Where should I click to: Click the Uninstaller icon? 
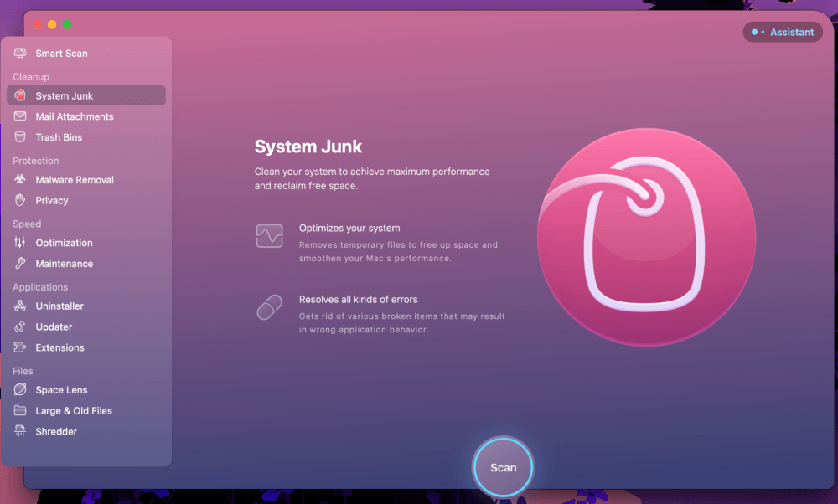click(x=20, y=306)
